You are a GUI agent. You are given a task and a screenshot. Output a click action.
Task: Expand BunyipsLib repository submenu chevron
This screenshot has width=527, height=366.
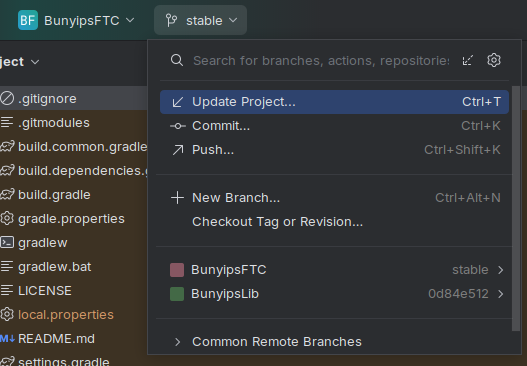pos(500,294)
